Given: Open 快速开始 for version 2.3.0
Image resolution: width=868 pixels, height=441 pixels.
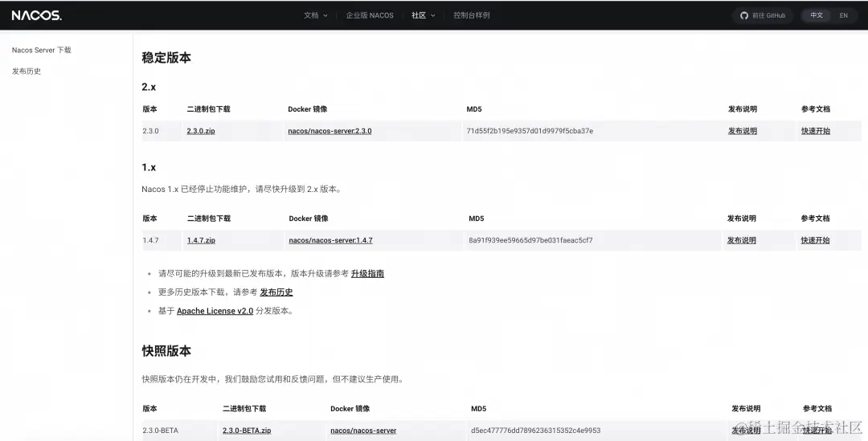Looking at the screenshot, I should click(816, 131).
